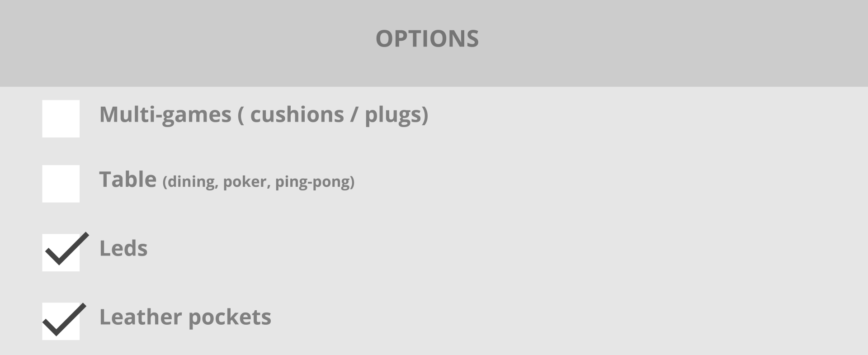Click the "(dining, poker, ping-pong)" subtext

(x=259, y=182)
